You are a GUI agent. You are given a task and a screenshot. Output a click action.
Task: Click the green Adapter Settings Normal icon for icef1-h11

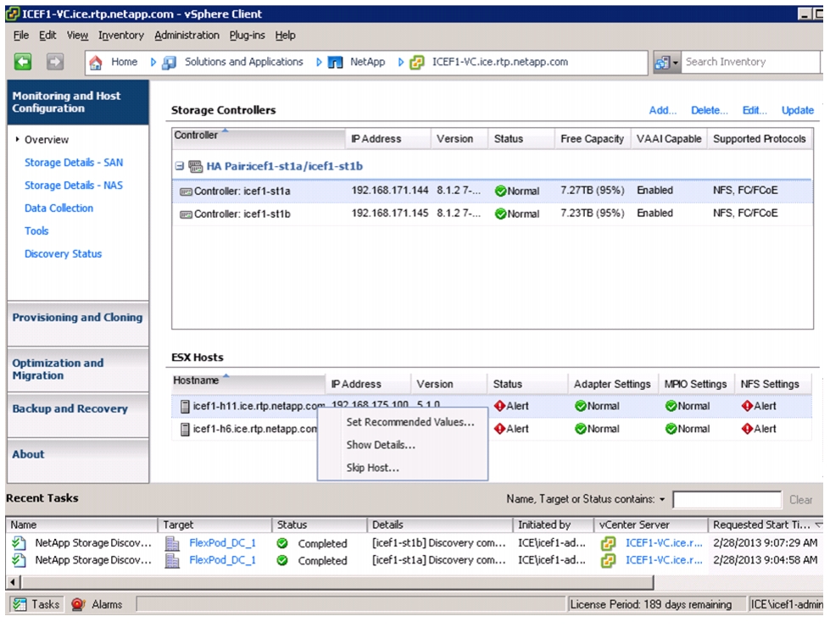(x=581, y=406)
